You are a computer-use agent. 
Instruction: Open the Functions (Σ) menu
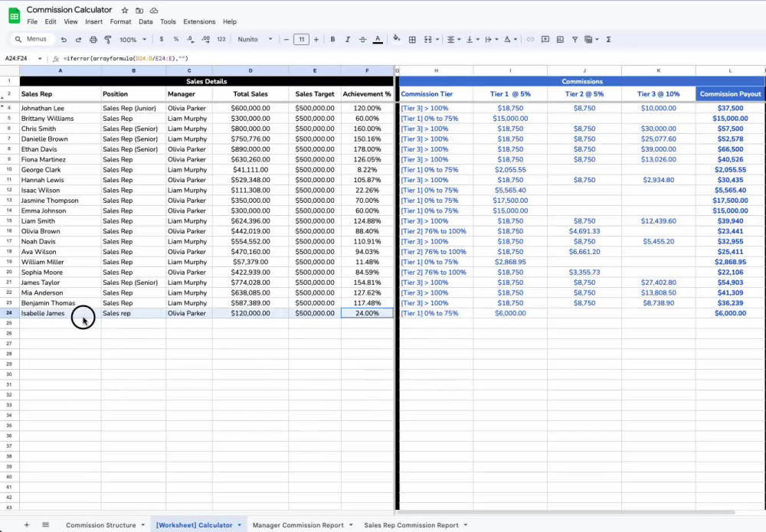coord(608,39)
